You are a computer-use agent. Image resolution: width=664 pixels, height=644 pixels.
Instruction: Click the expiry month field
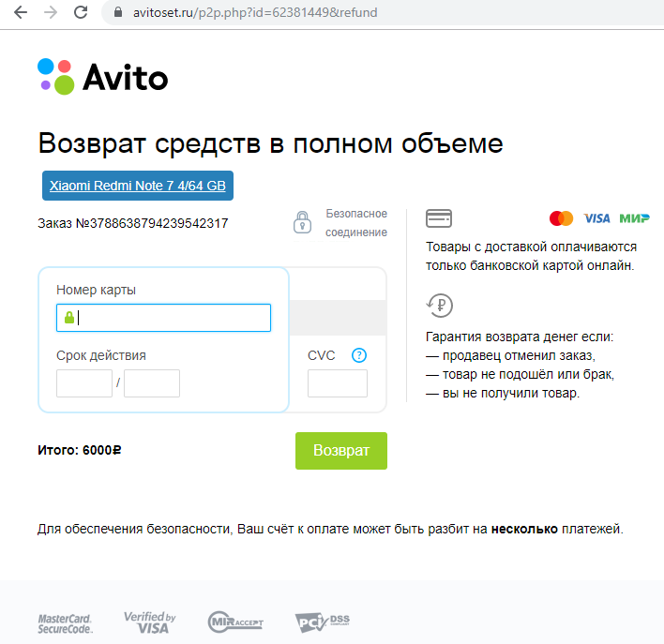click(x=84, y=383)
